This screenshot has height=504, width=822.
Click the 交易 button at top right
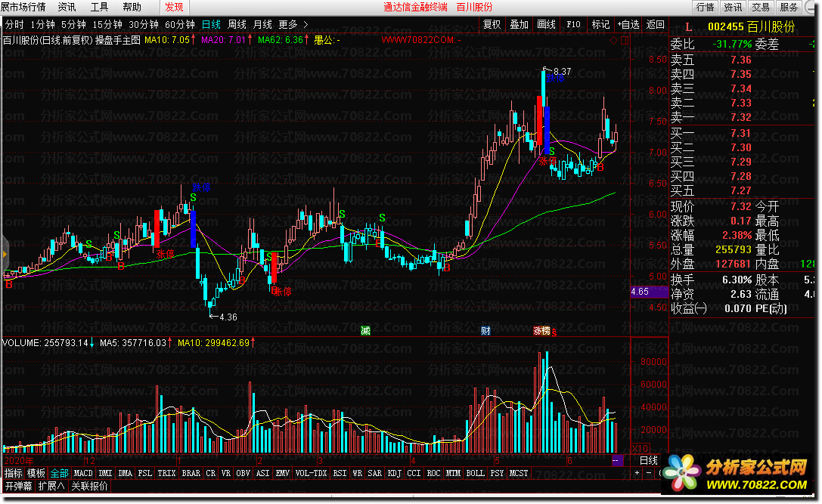coord(761,7)
